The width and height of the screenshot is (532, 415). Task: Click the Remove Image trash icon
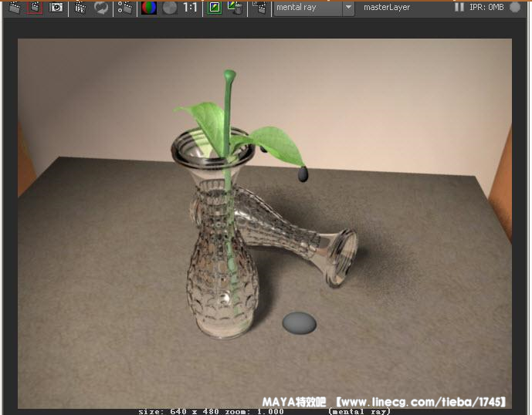point(235,8)
